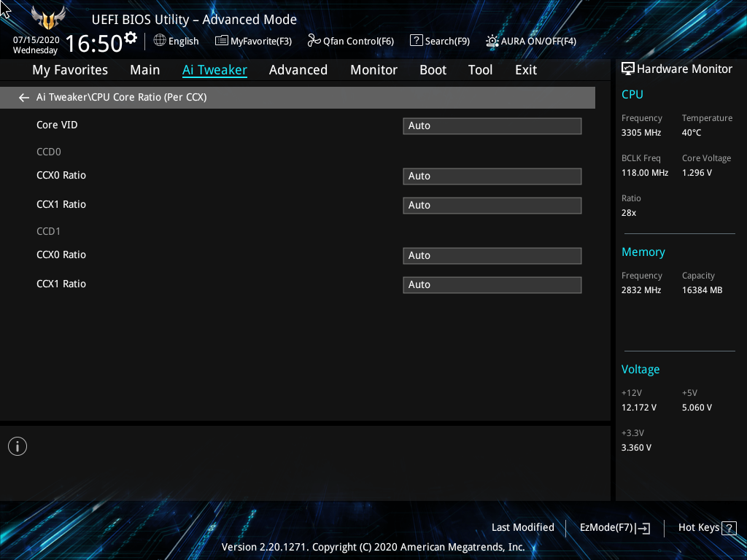Show Hot Keys label

click(x=698, y=528)
